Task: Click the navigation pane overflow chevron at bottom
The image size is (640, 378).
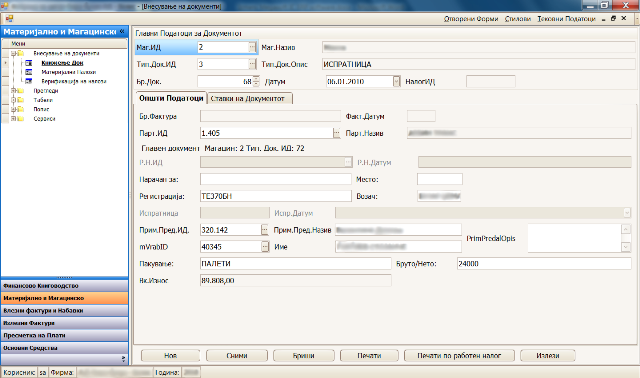Action: click(x=123, y=359)
